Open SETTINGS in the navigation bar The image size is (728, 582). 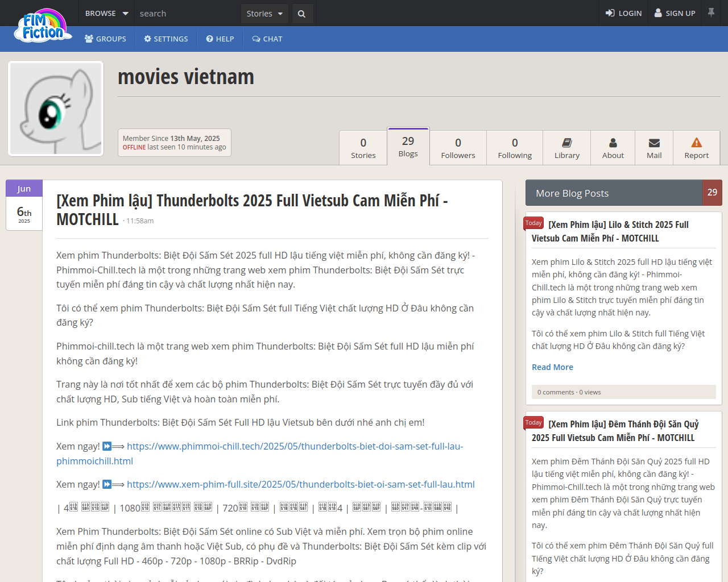point(166,39)
